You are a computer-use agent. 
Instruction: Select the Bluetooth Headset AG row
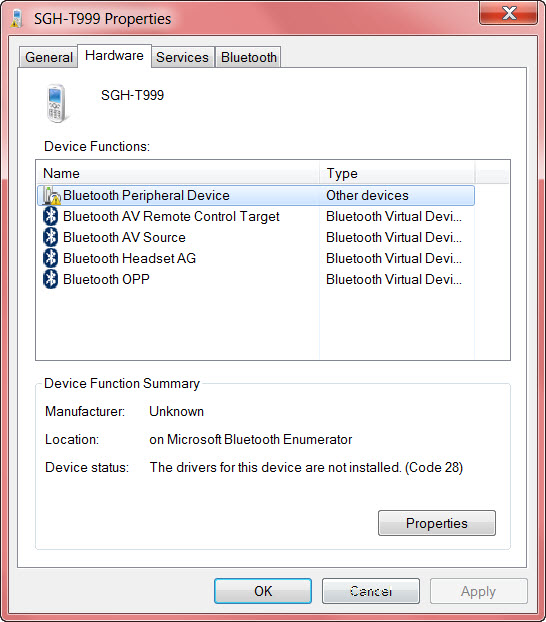click(256, 259)
